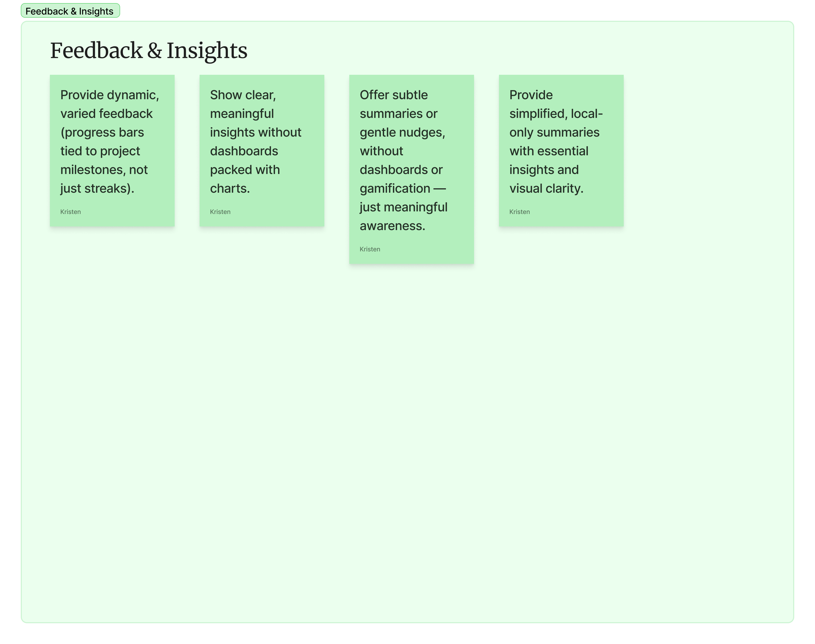Click empty area inside the green section
The height and width of the screenshot is (644, 815).
click(407, 434)
